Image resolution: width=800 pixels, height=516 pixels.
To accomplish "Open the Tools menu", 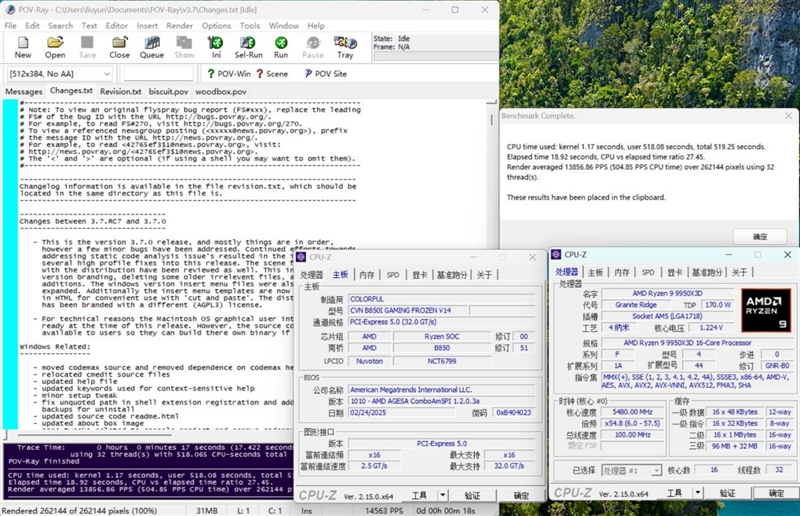I will pyautogui.click(x=249, y=26).
